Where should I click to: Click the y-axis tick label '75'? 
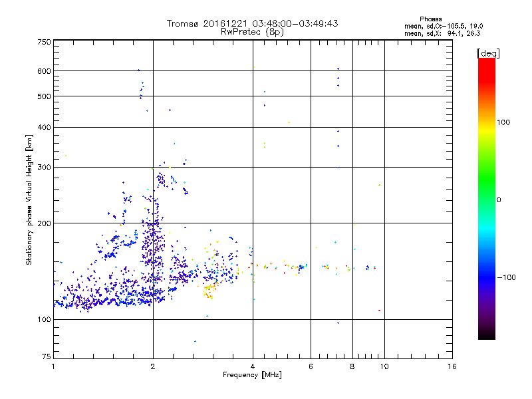[x=47, y=356]
